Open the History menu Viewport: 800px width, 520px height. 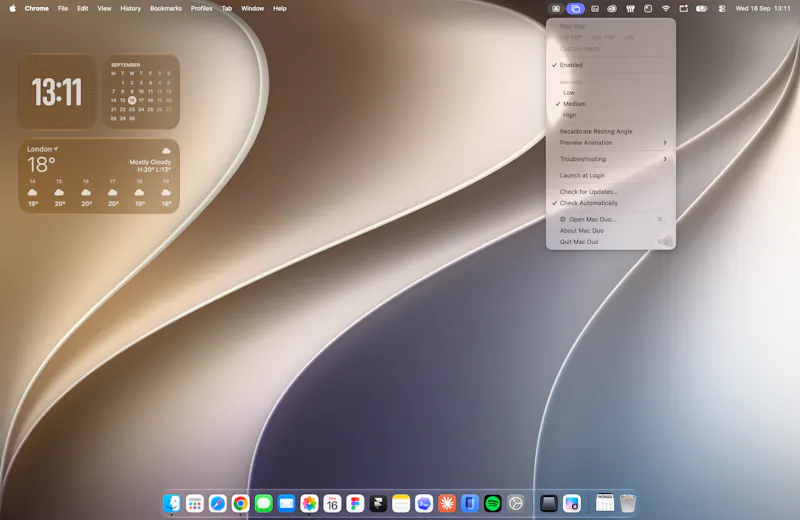[130, 8]
